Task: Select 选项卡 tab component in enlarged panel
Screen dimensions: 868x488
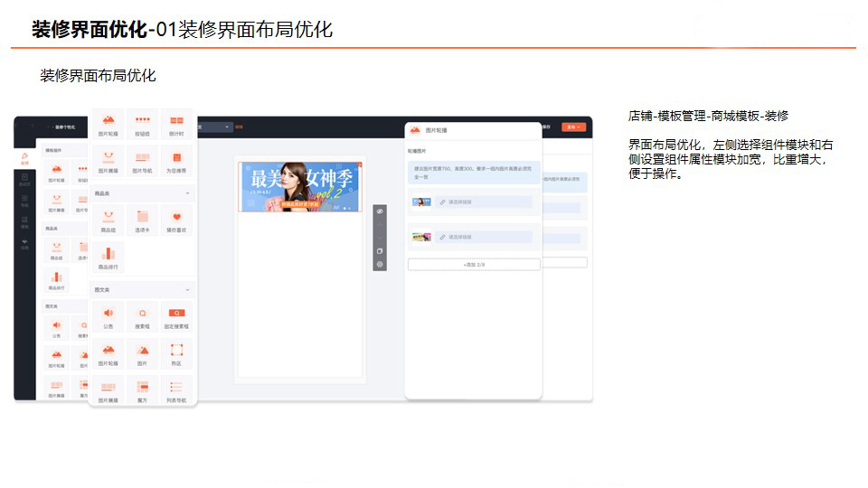Action: (x=142, y=221)
